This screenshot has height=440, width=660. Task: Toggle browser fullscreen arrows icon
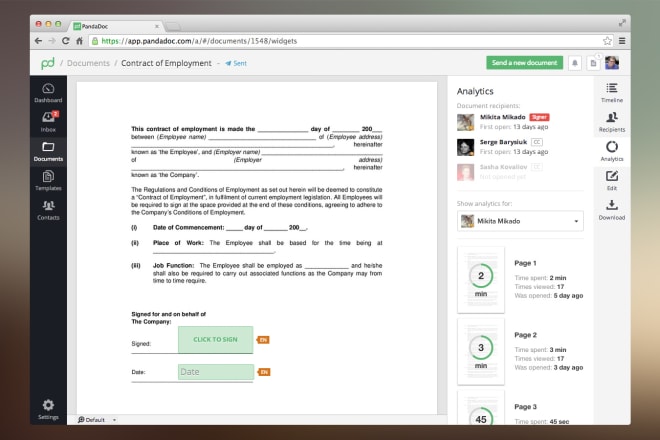point(622,23)
